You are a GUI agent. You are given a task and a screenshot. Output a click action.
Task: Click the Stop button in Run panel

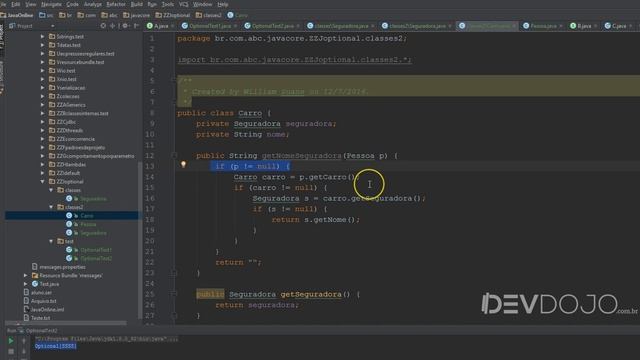(11, 351)
